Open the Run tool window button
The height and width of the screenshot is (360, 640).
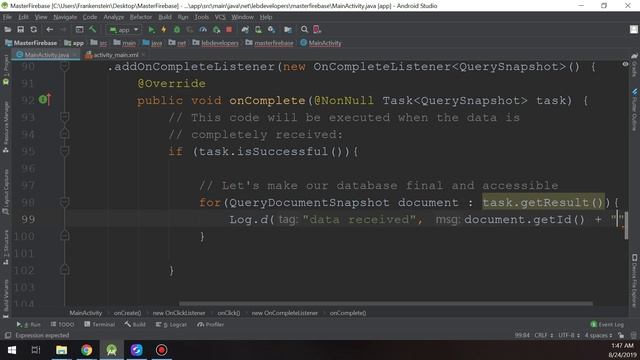pos(29,324)
